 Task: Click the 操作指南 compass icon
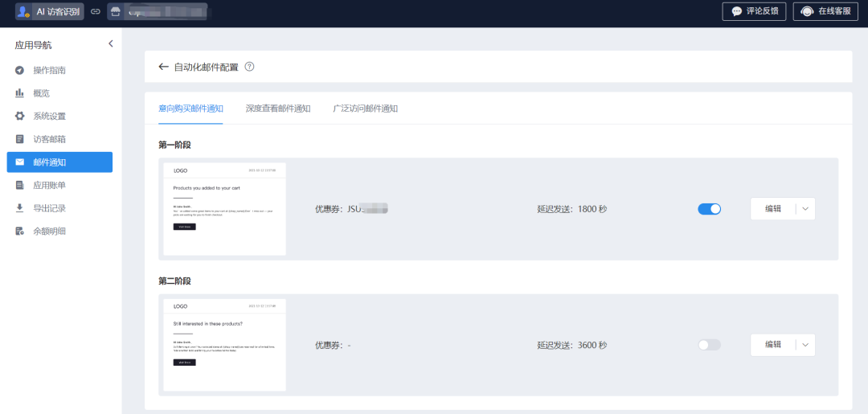[20, 70]
